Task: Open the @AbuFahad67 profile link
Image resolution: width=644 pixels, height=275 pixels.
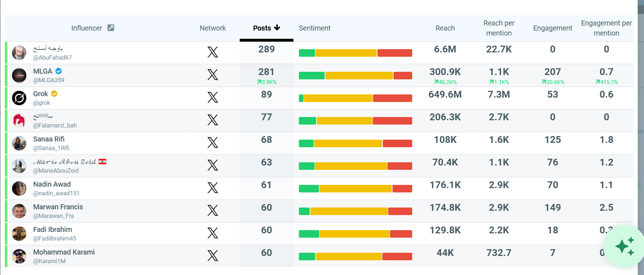Action: point(52,57)
